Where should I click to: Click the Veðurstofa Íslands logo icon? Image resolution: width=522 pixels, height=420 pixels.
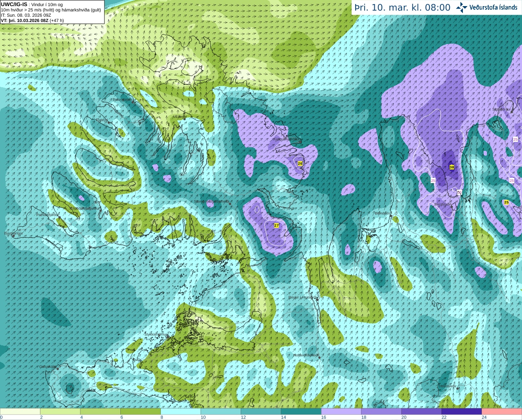[462, 7]
